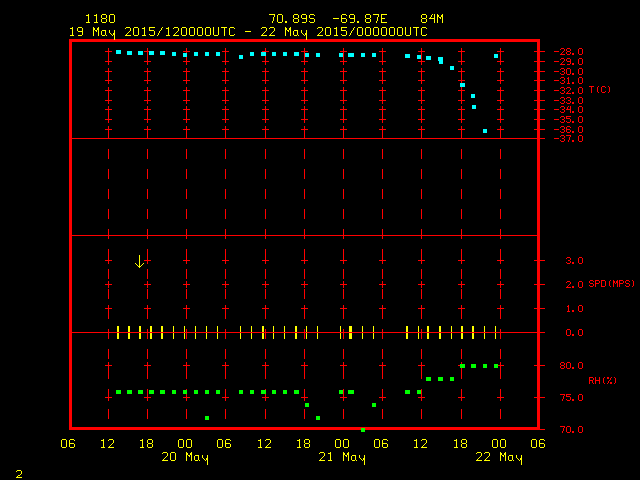Viewport: 640px width, 480px height.
Task: Select the latitude text 70.89S
Action: (292, 19)
